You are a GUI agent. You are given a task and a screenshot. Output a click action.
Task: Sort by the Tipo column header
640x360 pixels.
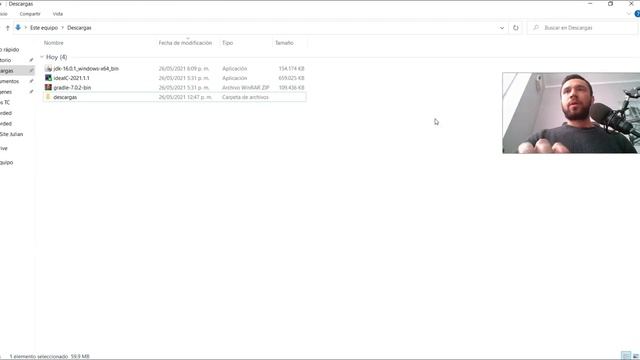click(x=227, y=43)
